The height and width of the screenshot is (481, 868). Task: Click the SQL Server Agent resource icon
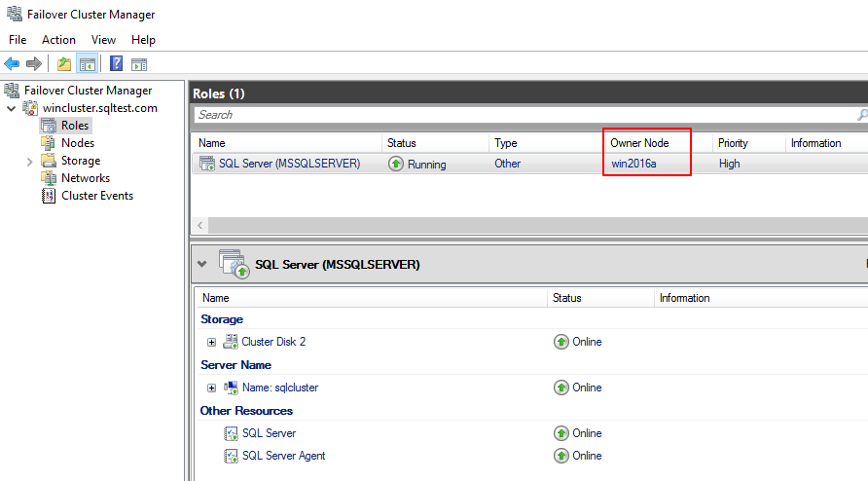pyautogui.click(x=231, y=456)
